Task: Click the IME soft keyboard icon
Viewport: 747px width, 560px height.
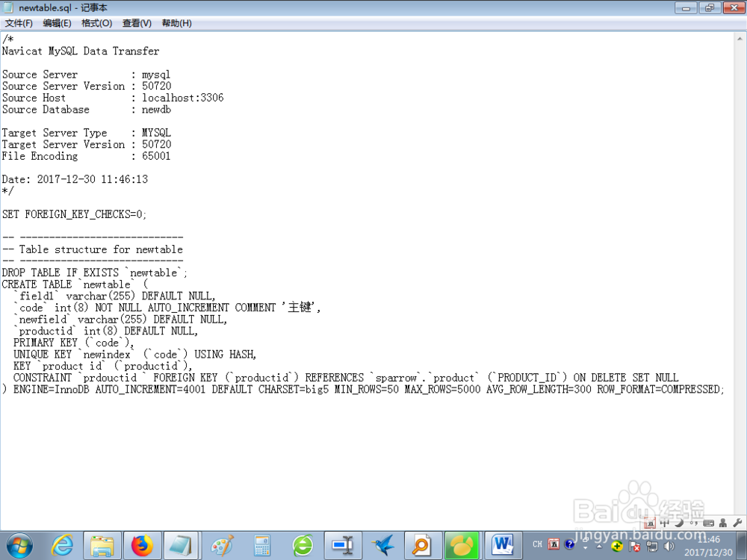Action: [708, 523]
